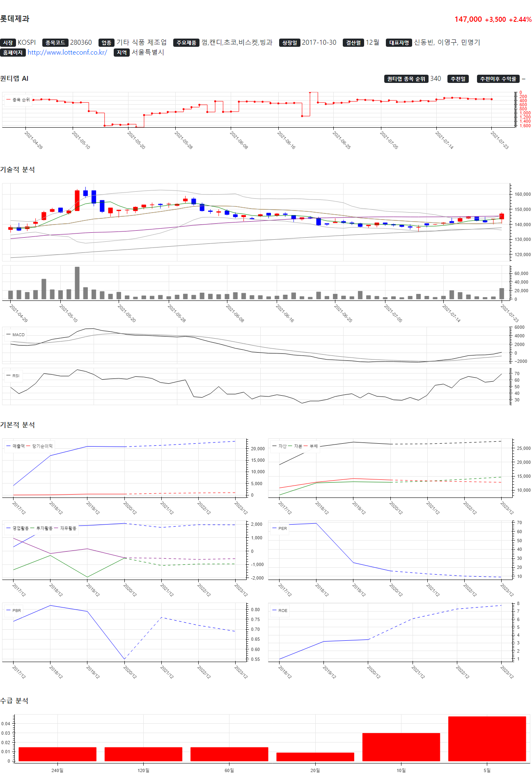532x777 pixels.
Task: Toggle the 자산 legend entry
Action: coord(279,446)
